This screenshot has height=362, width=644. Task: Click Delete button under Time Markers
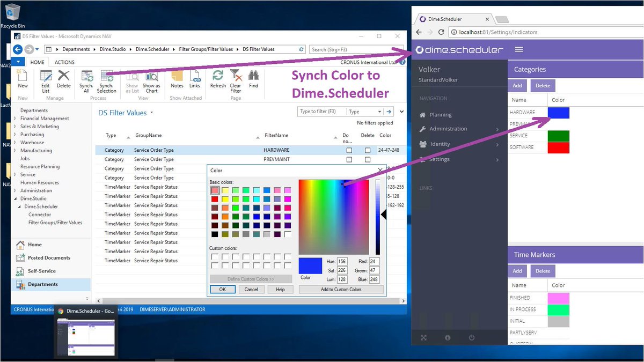click(543, 271)
